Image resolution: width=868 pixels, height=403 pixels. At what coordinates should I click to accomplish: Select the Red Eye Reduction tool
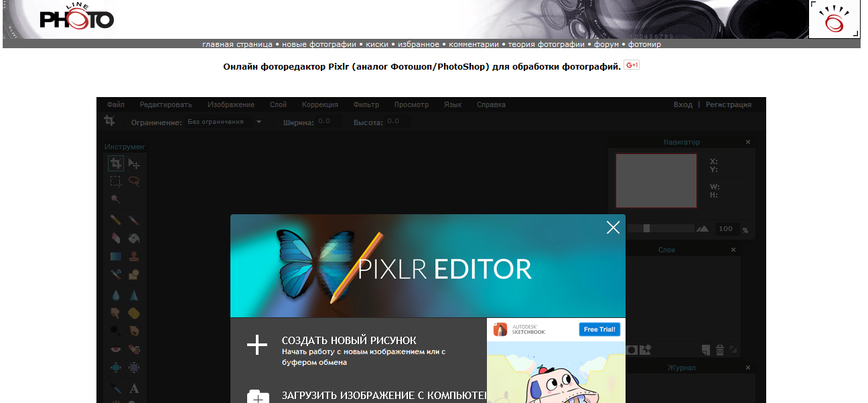coord(116,349)
